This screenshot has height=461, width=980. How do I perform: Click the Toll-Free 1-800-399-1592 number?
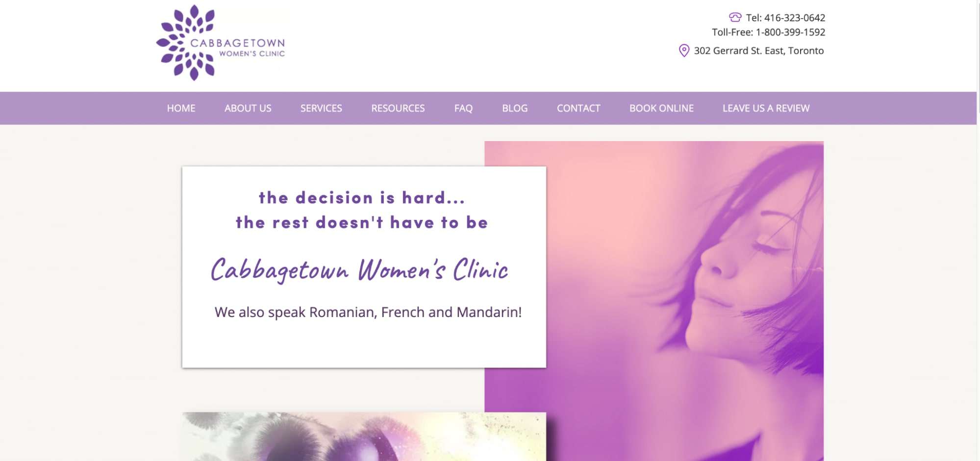click(768, 32)
